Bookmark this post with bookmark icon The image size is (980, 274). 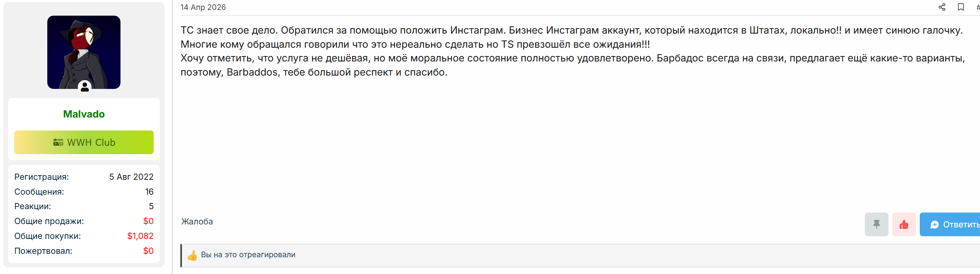(961, 7)
